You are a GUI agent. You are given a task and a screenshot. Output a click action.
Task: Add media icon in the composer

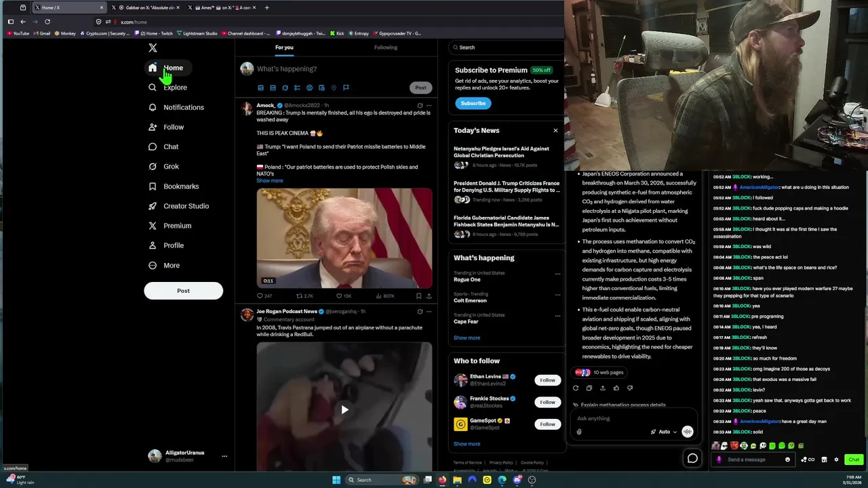(260, 87)
